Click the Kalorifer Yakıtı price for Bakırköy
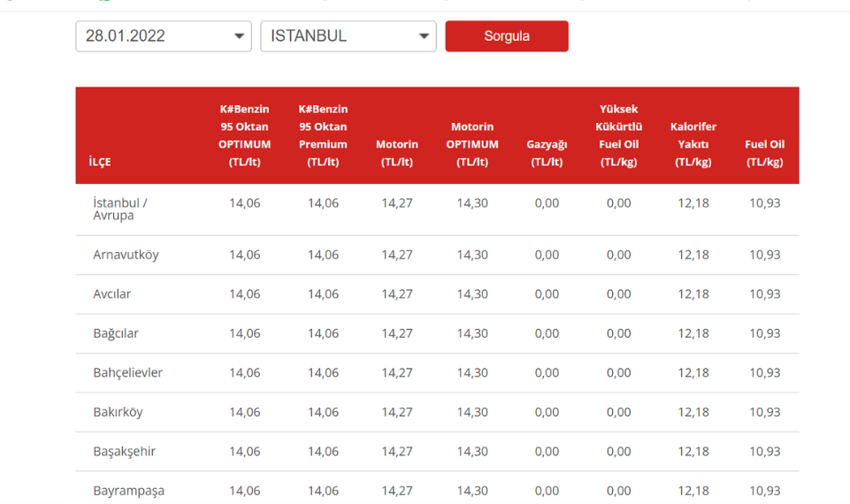Viewport: 850px width, 504px height. pyautogui.click(x=693, y=412)
